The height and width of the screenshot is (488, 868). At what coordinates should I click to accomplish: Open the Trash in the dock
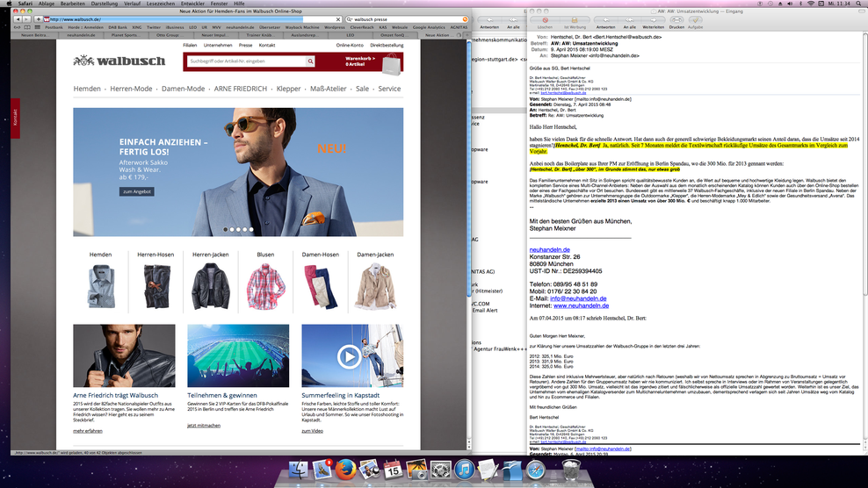click(571, 470)
